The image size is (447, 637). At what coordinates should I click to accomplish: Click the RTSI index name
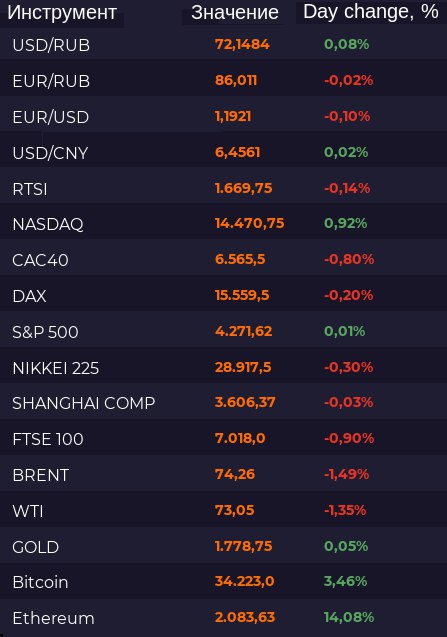[x=30, y=189]
